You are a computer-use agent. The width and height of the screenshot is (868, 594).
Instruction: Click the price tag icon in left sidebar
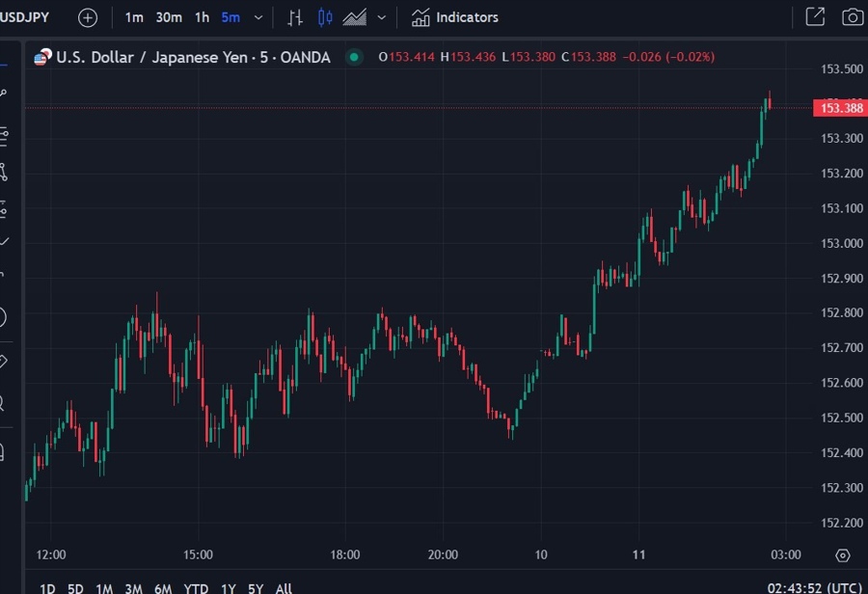click(3, 362)
